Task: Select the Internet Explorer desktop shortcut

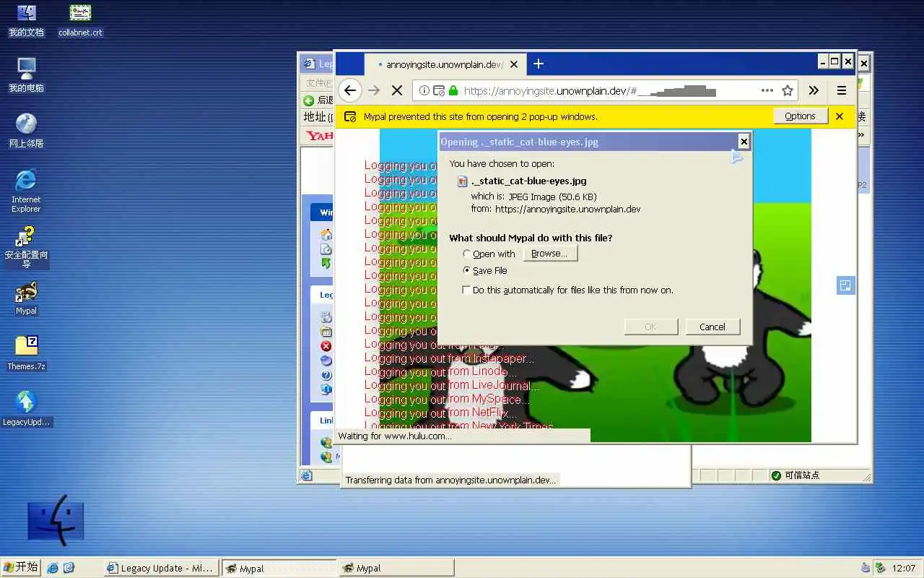Action: 26,191
